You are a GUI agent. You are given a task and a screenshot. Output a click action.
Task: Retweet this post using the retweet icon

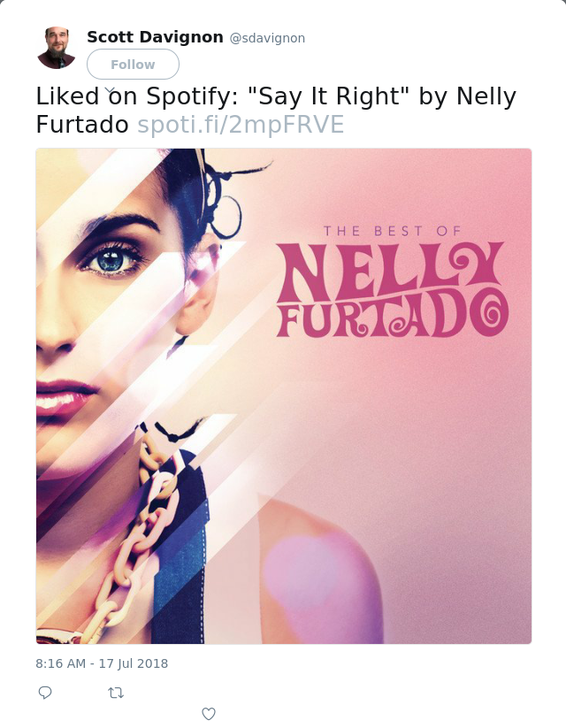click(x=116, y=694)
